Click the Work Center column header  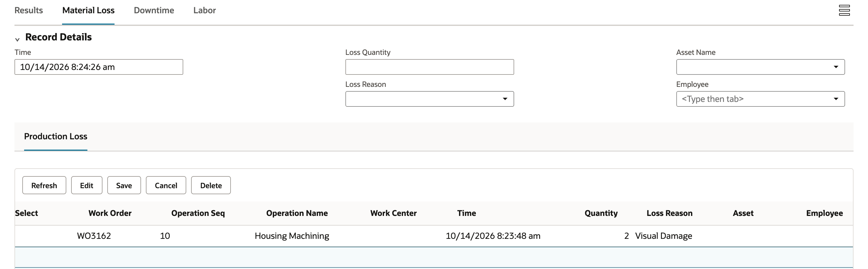(x=394, y=213)
